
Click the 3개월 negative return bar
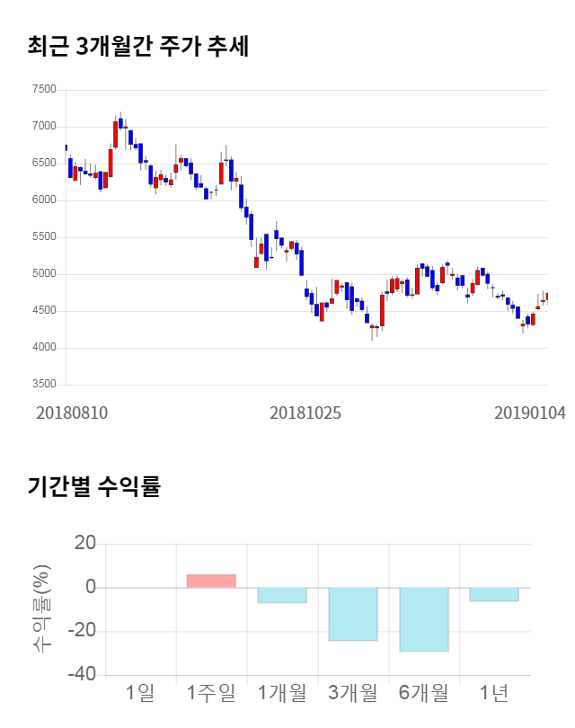tap(352, 614)
